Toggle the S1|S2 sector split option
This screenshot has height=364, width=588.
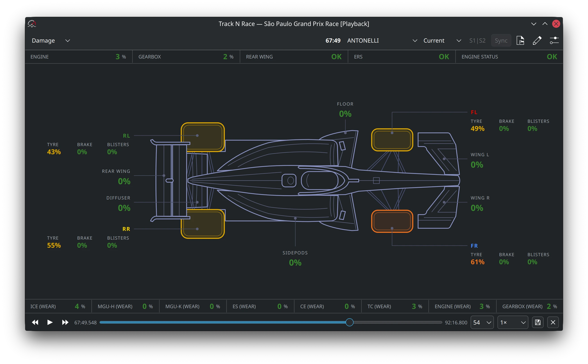point(477,40)
